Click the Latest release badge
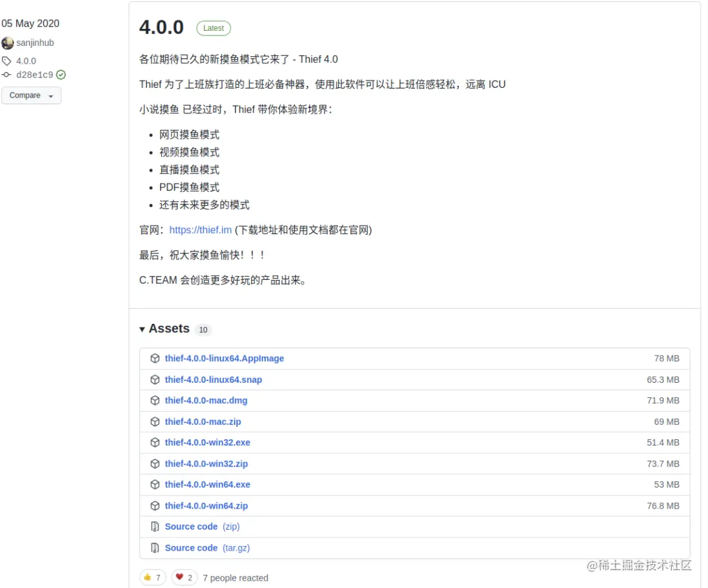Image resolution: width=708 pixels, height=588 pixels. pyautogui.click(x=214, y=28)
